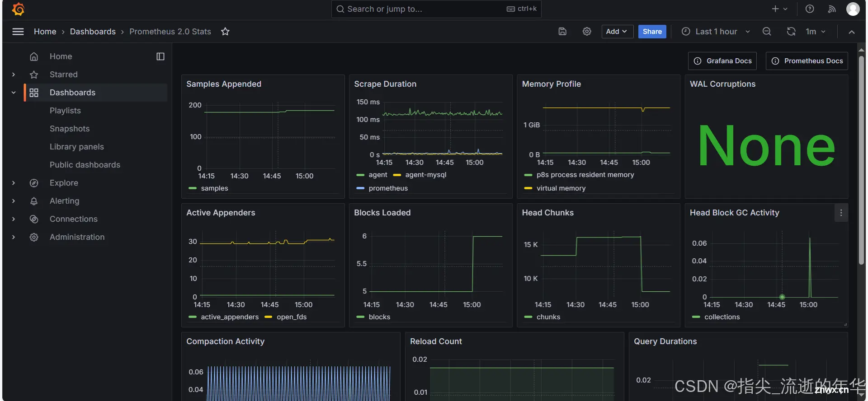Select Home breadcrumb
Viewport: 868px width, 401px height.
click(45, 32)
